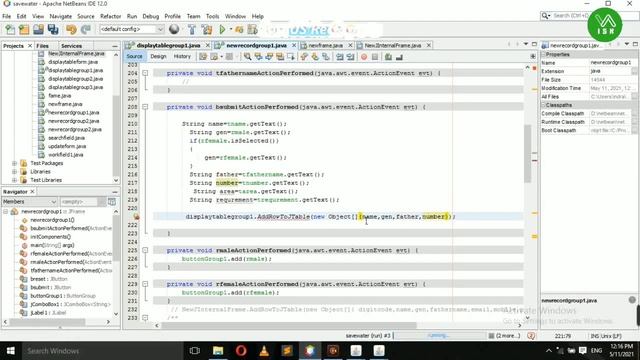Switch to the Services tab

click(x=71, y=46)
